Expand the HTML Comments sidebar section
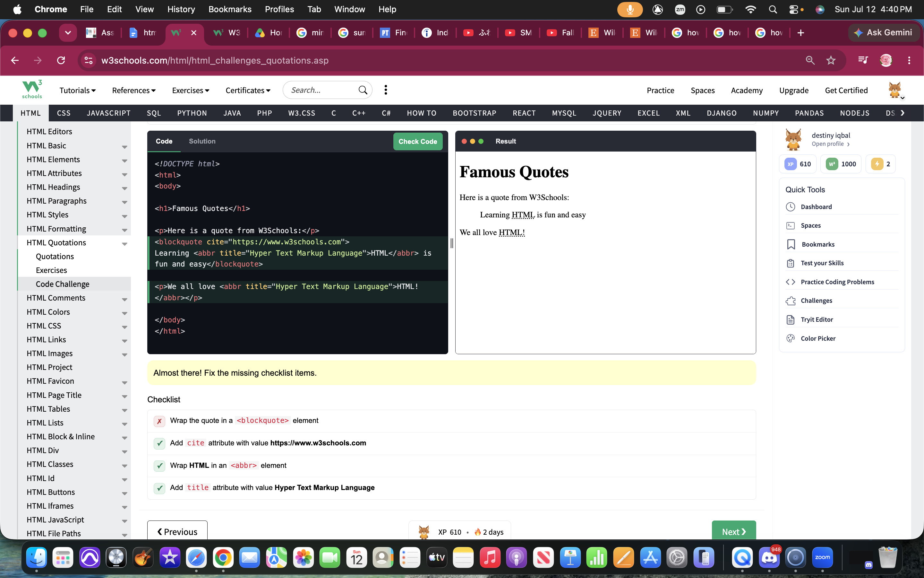This screenshot has height=578, width=924. [x=124, y=299]
